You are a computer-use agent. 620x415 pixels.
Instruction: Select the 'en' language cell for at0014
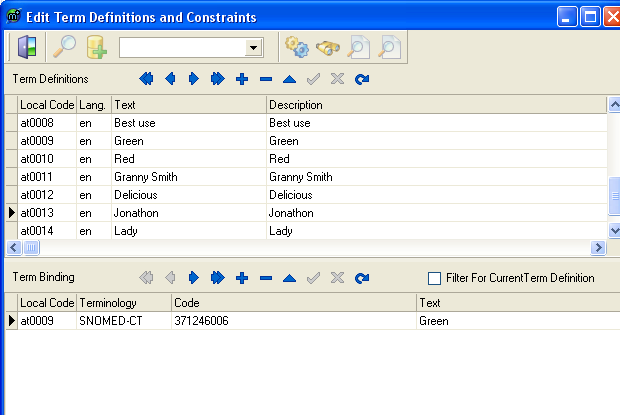click(94, 231)
